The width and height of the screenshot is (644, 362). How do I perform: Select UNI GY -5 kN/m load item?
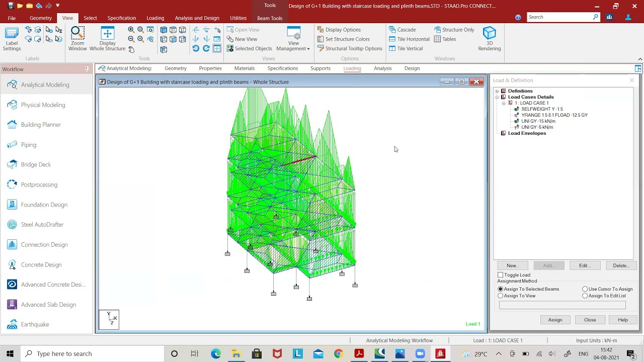(x=537, y=127)
